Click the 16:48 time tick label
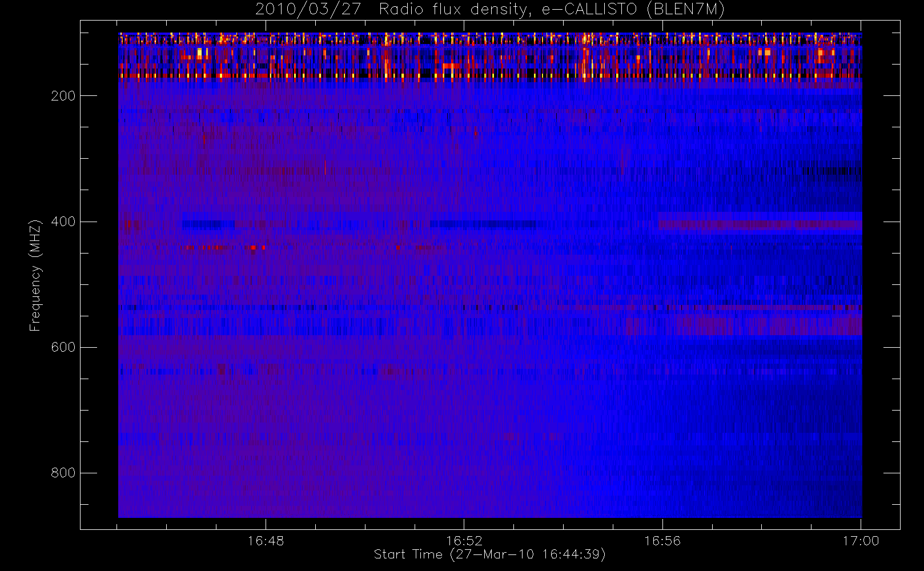Screen dimensions: 924x571 tap(266, 541)
